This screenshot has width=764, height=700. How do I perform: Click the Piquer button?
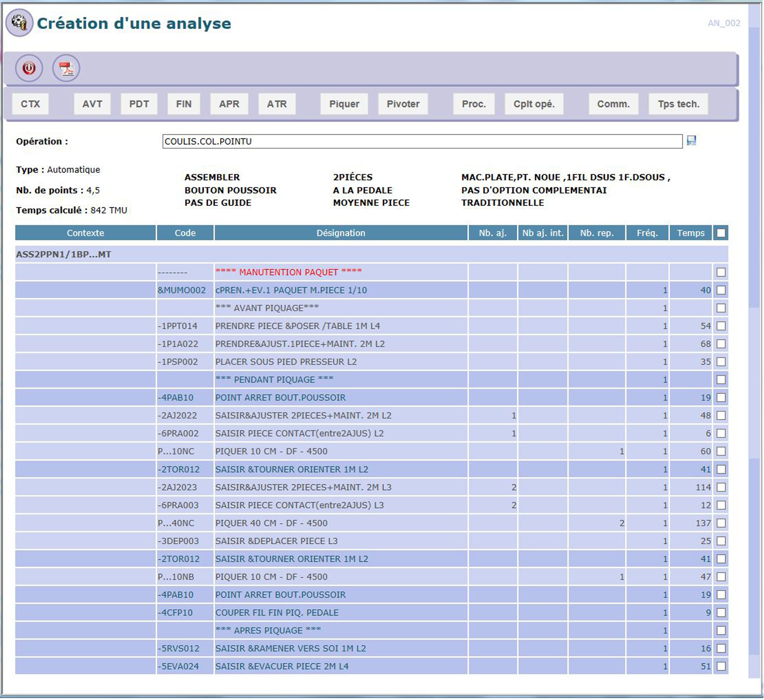(345, 104)
